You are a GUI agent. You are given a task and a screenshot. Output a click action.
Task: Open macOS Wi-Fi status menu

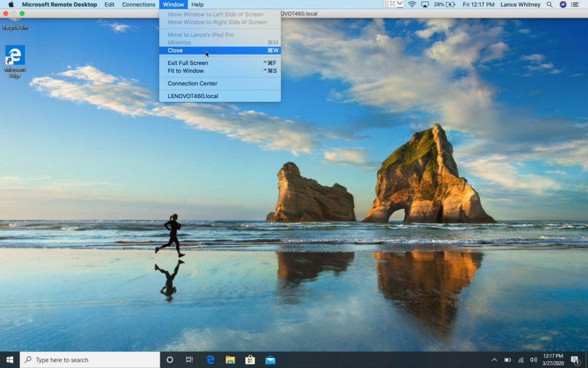[x=412, y=4]
